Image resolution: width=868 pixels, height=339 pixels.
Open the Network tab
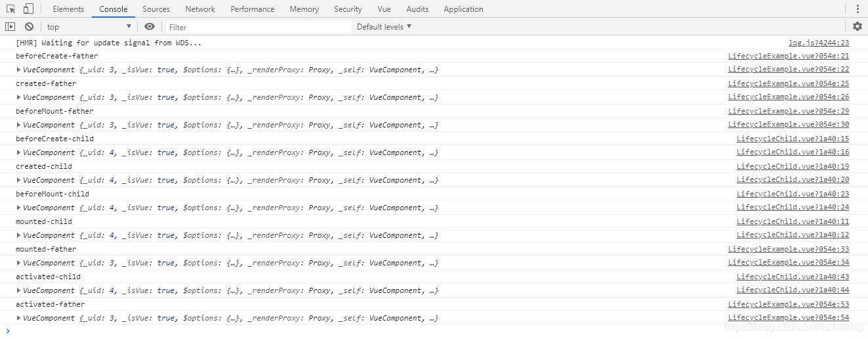point(200,9)
